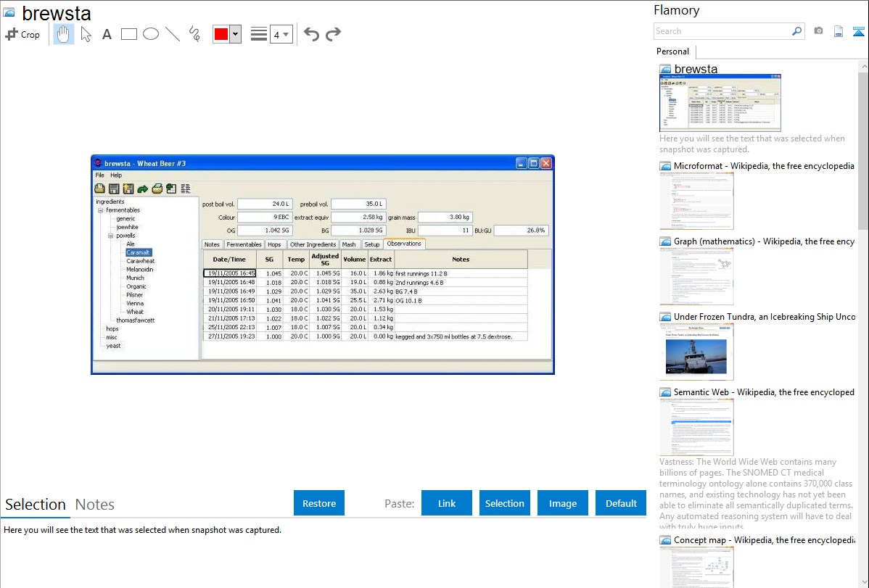This screenshot has width=869, height=588.
Task: Open the Semantic Web snapshot thumbnail
Action: [696, 426]
